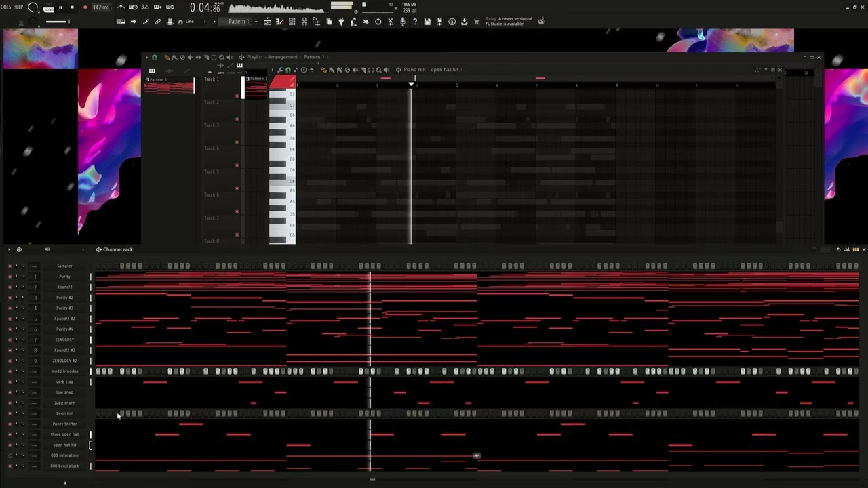Open the newer FL Studio version notice
868x488 pixels.
point(509,22)
